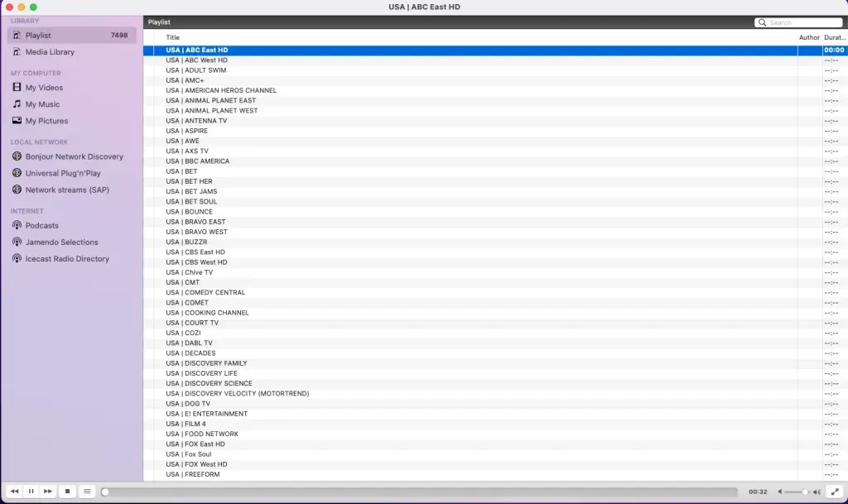This screenshot has width=848, height=504.
Task: Select the Icecast Radio Directory icon
Action: (x=17, y=258)
